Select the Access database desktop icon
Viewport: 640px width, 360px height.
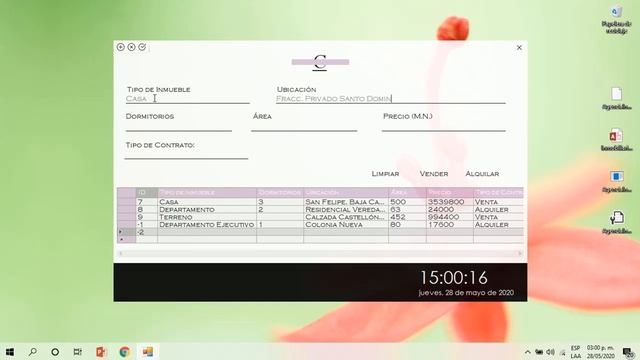coord(617,140)
